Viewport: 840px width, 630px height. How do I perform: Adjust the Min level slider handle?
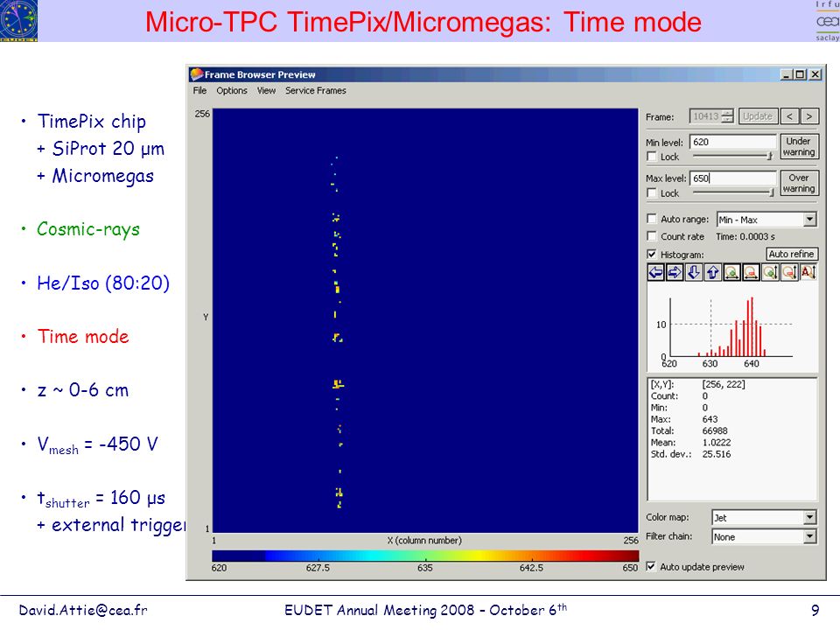click(770, 156)
